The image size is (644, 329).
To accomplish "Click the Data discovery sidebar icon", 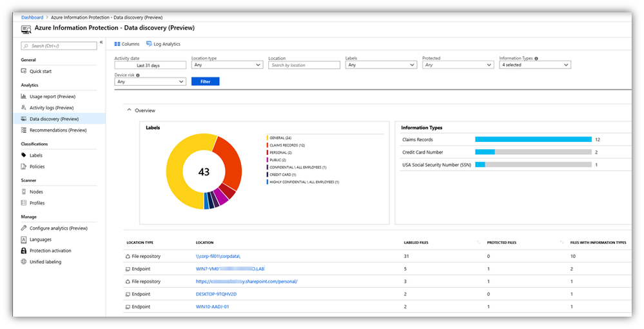I will (24, 119).
